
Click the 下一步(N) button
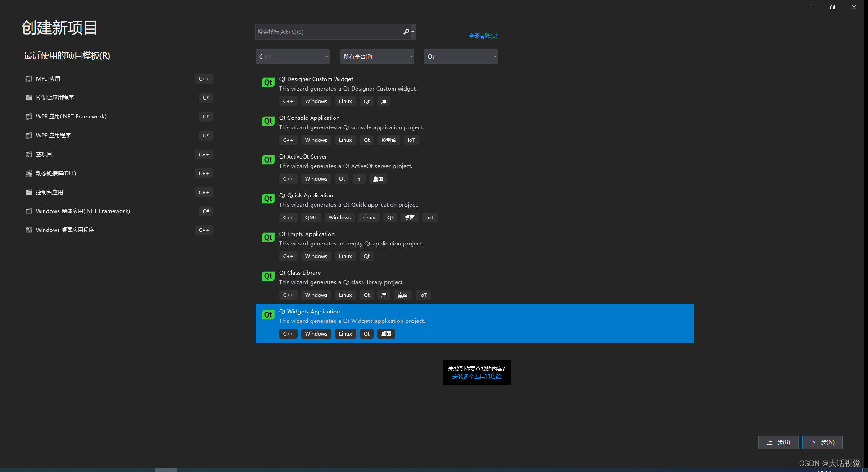[x=822, y=442]
